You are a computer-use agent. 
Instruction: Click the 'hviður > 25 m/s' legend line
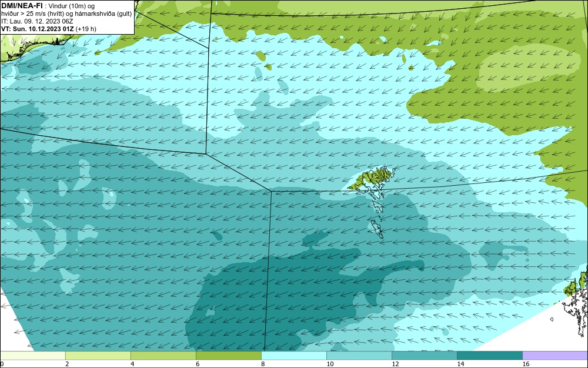pos(66,14)
